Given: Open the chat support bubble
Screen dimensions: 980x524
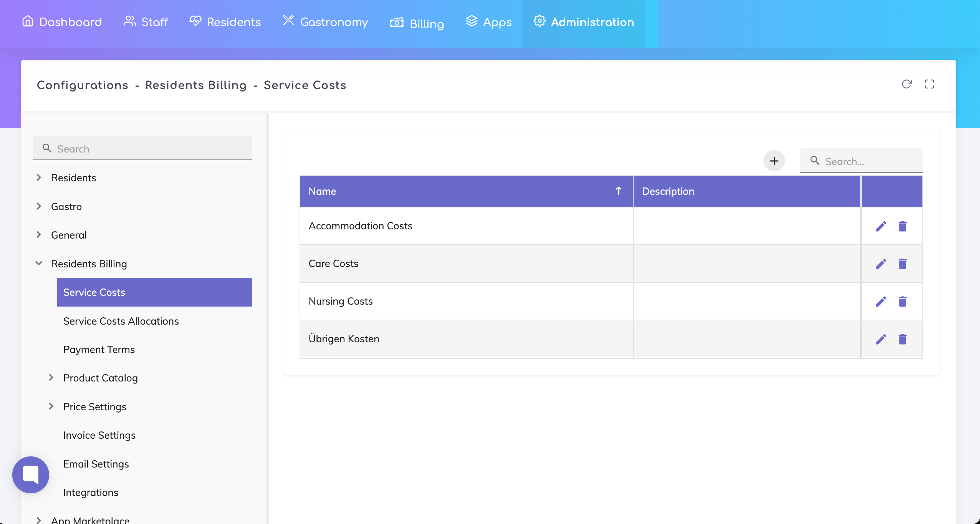Looking at the screenshot, I should click(31, 474).
